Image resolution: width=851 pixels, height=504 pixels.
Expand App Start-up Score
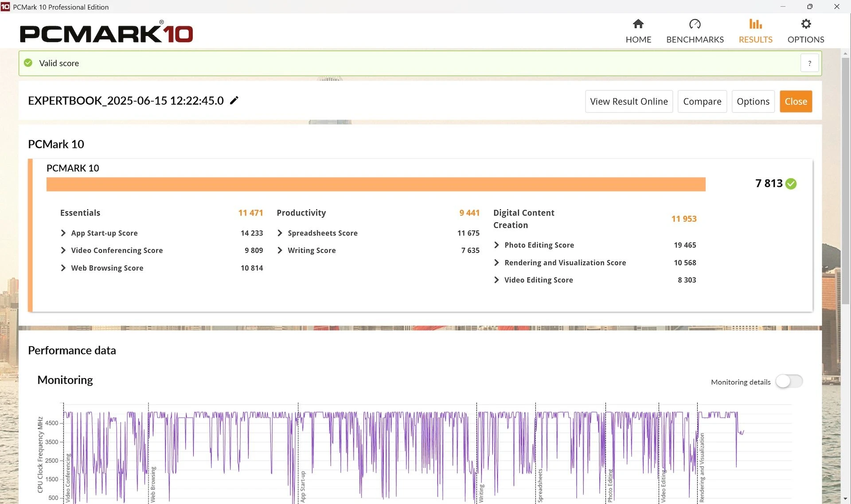(63, 233)
